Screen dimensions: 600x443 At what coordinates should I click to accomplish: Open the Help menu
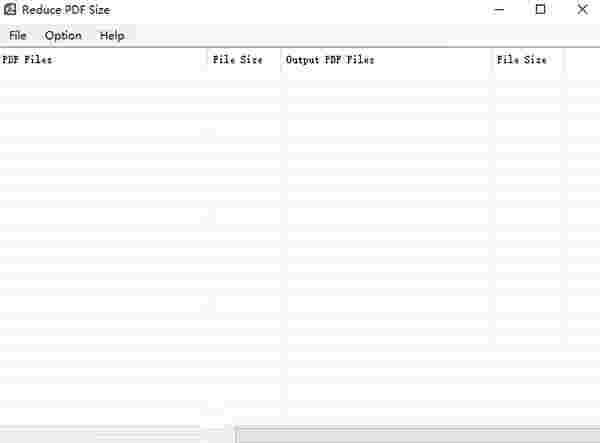coord(112,36)
